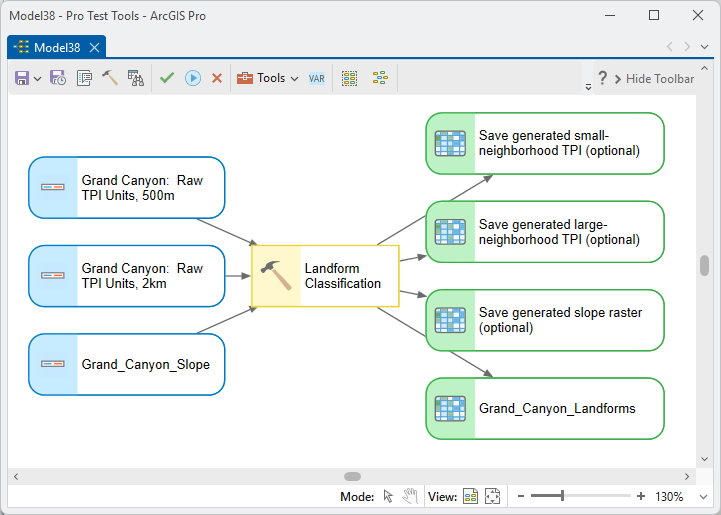Click the hammer Environments icon in toolbar
721x515 pixels.
pos(109,78)
